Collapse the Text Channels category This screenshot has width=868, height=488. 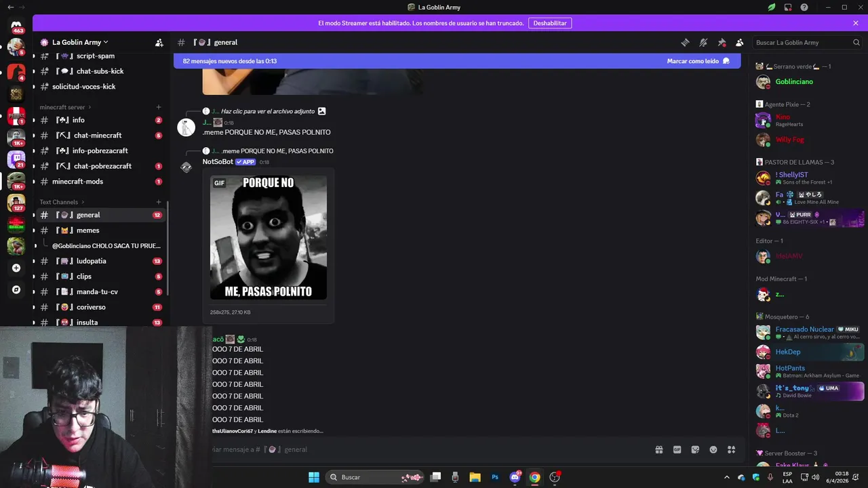coord(62,202)
